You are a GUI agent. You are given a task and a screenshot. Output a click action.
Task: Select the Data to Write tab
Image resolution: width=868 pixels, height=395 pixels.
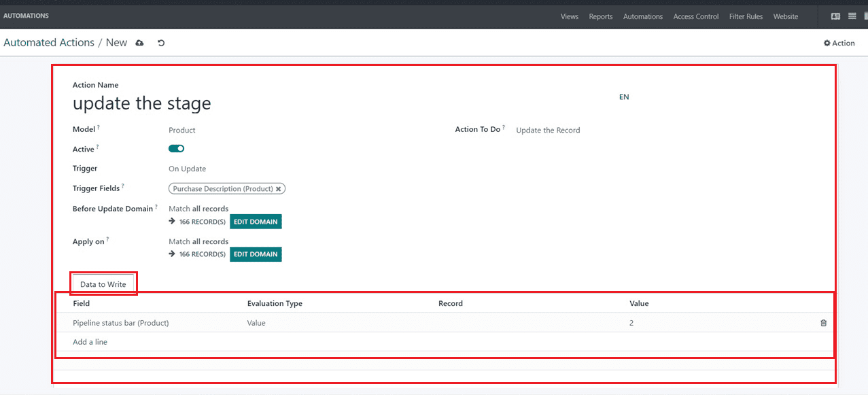coord(103,284)
